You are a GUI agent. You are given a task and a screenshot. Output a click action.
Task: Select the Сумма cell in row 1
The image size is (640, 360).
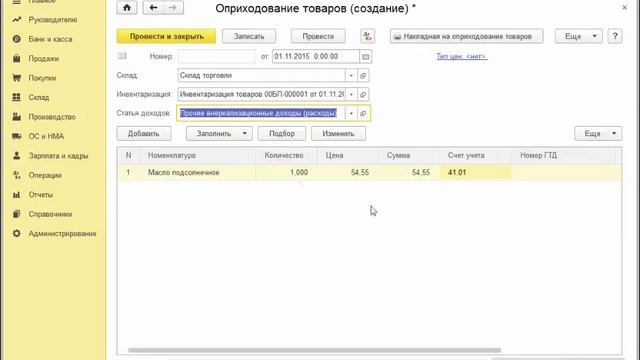pos(409,173)
